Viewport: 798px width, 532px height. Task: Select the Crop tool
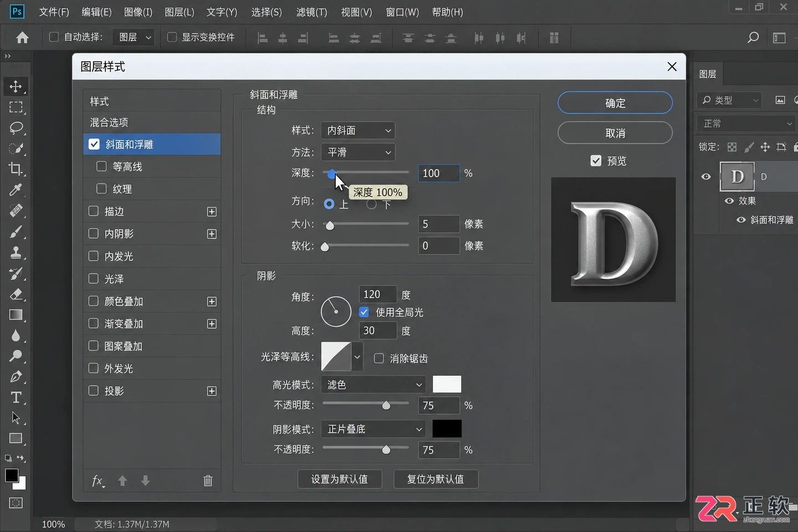[16, 169]
